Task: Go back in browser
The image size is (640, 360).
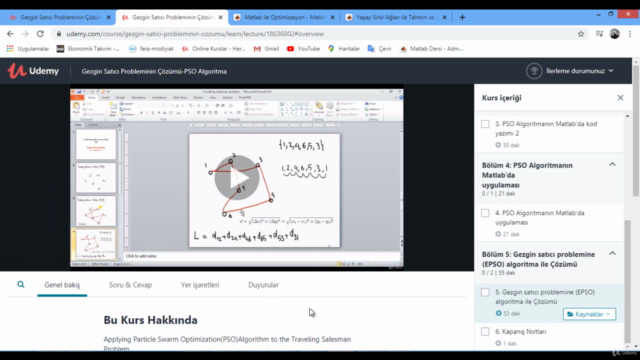Action: [10, 34]
